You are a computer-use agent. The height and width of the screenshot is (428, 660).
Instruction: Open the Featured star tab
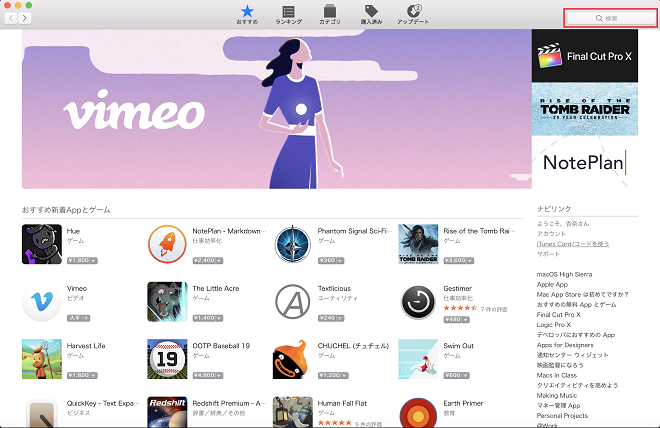[x=247, y=14]
